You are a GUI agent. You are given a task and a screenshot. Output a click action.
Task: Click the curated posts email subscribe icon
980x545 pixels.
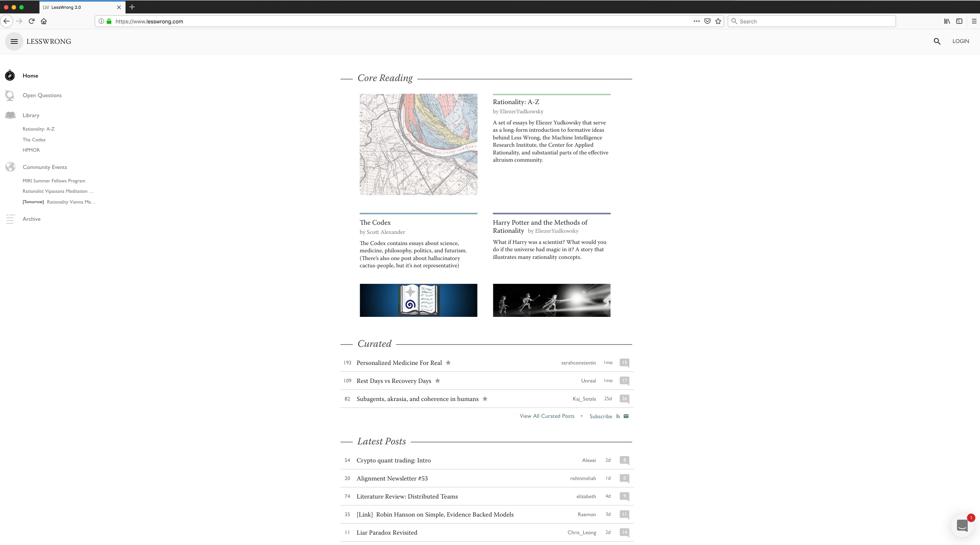pos(626,416)
